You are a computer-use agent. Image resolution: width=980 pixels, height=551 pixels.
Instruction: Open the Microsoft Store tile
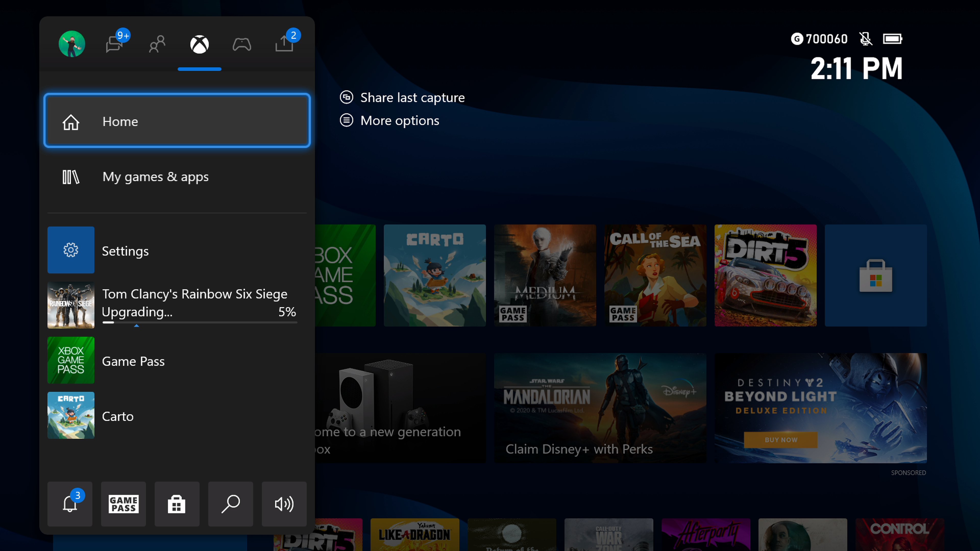point(876,275)
